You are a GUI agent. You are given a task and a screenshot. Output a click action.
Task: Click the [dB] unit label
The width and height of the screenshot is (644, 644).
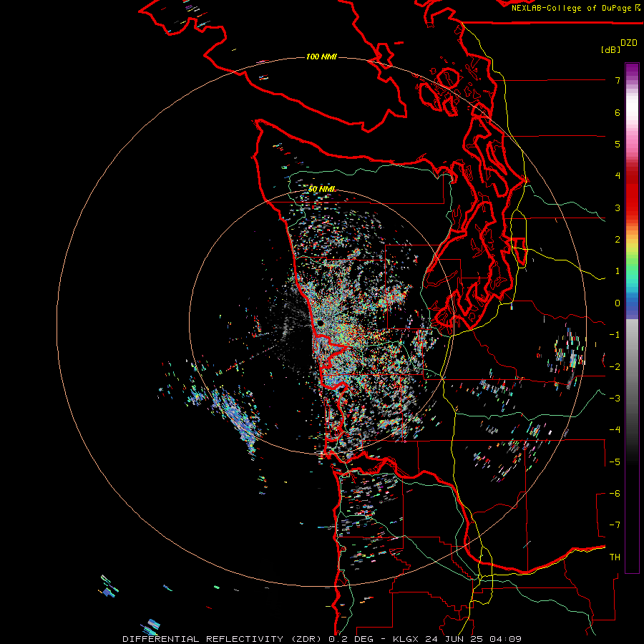[x=610, y=49]
